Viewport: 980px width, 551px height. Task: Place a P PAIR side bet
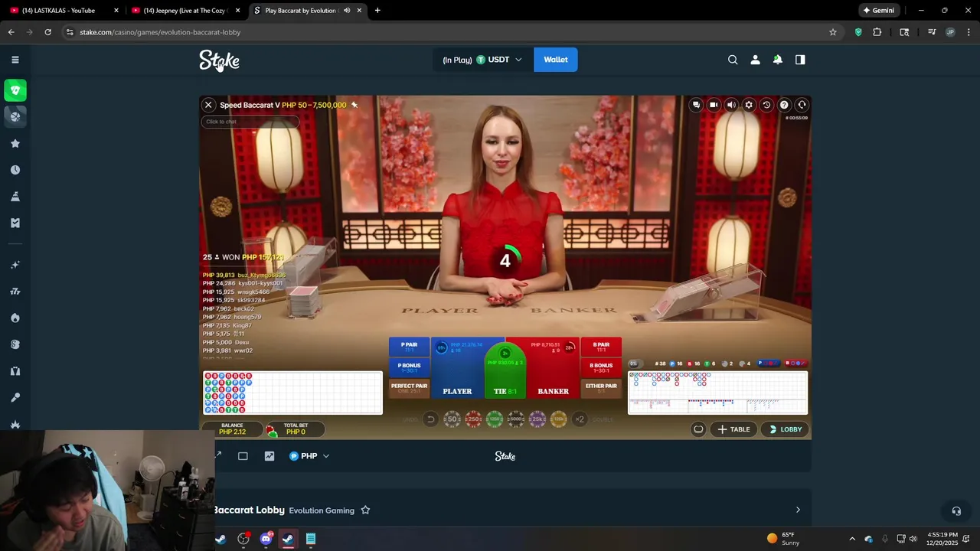click(x=409, y=347)
